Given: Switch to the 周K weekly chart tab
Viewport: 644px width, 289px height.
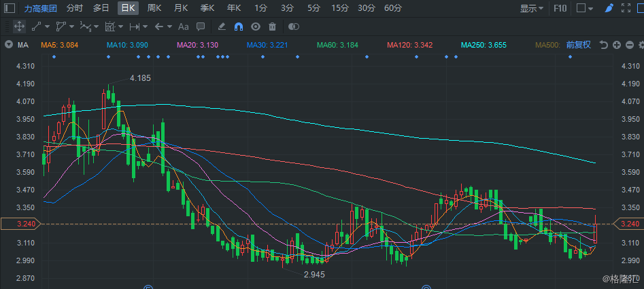Looking at the screenshot, I should [154, 8].
